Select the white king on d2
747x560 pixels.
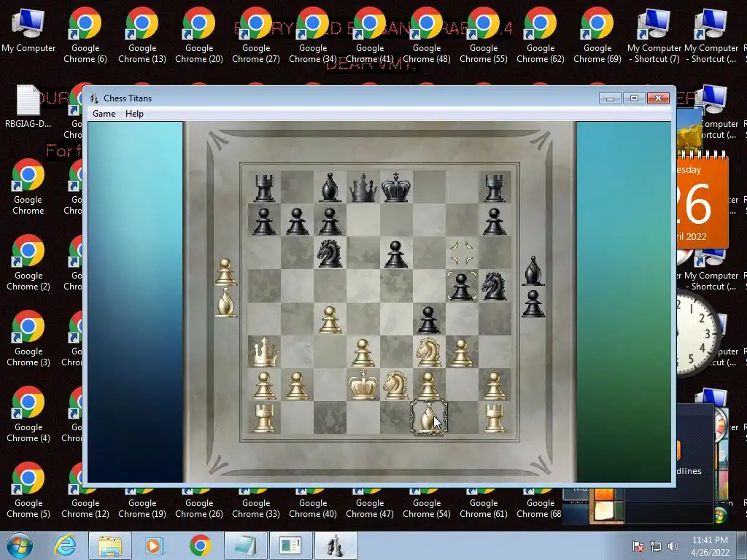point(363,384)
